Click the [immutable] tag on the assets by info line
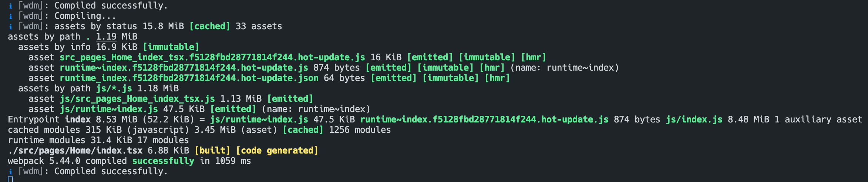This screenshot has height=182, width=868. pos(171,47)
